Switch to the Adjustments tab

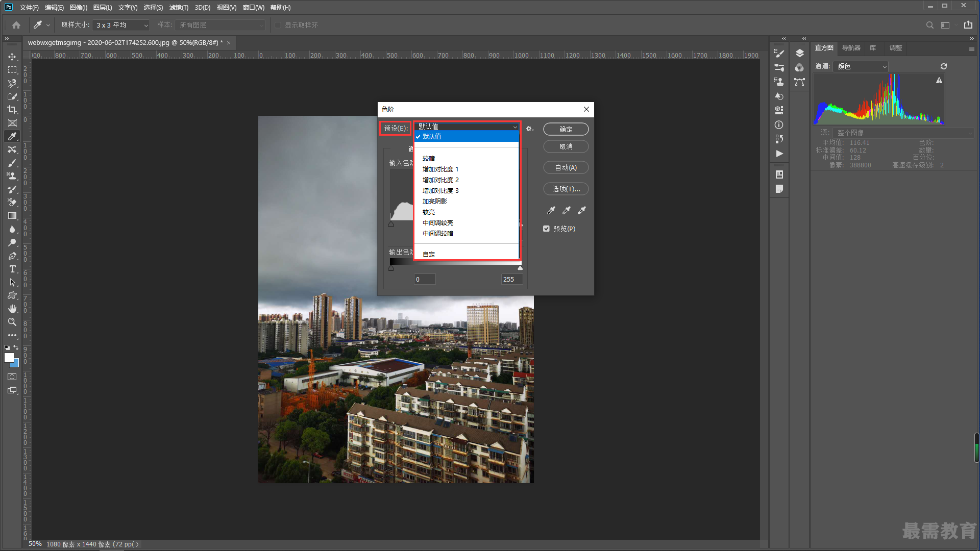click(896, 48)
